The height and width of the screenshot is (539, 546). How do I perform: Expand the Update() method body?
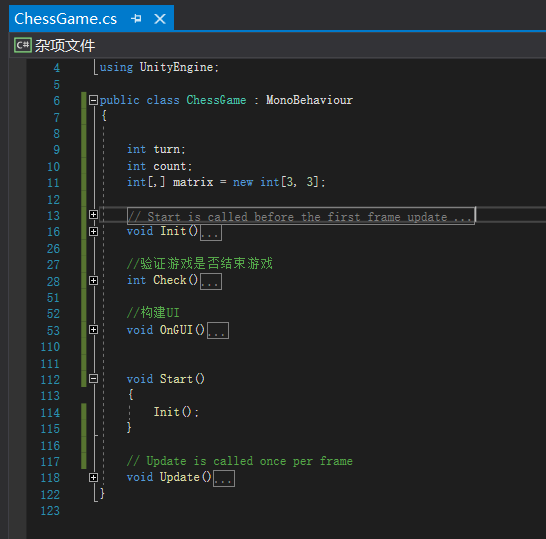point(93,477)
